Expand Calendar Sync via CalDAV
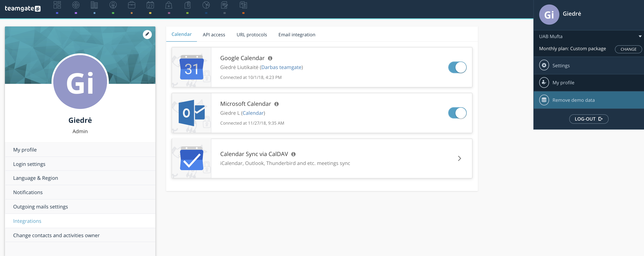Viewport: 644px width, 256px height. 459,158
